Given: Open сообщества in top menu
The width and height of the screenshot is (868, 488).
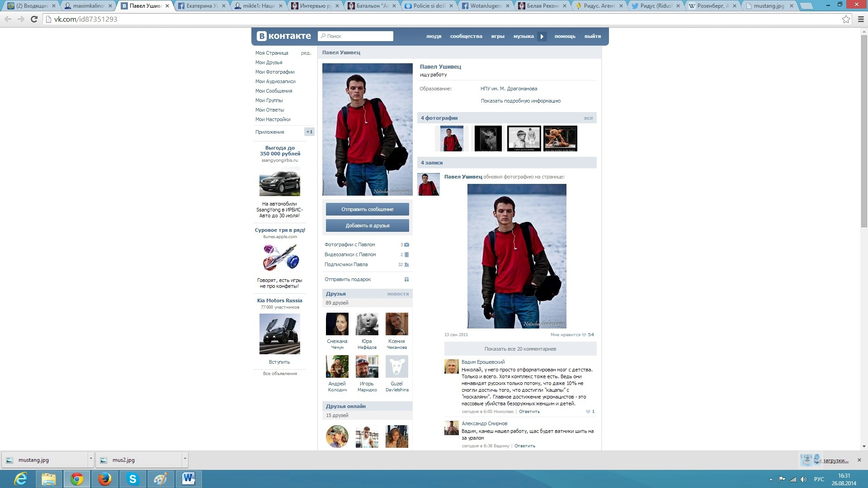Looking at the screenshot, I should [466, 37].
